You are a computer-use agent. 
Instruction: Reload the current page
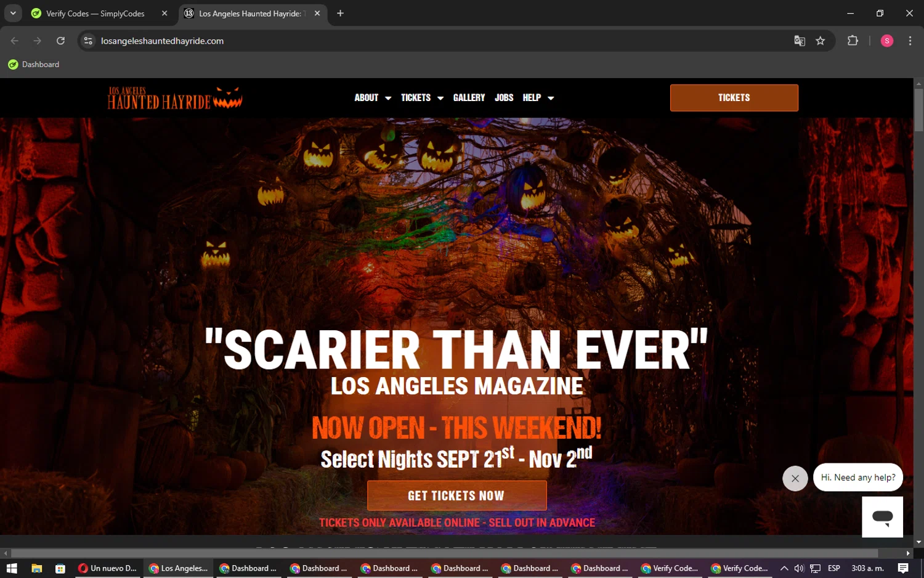60,41
